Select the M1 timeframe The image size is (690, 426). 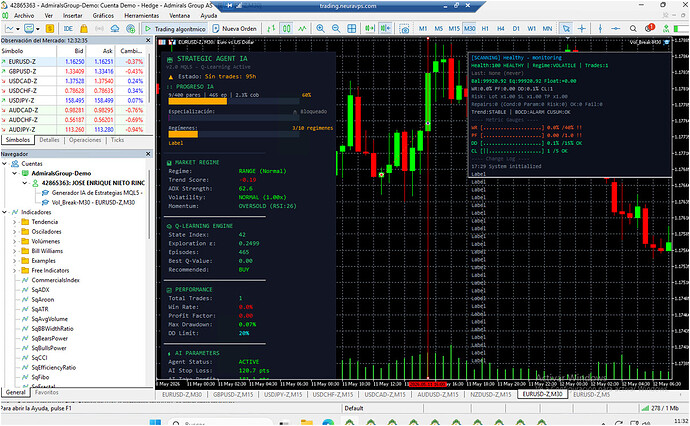coord(423,29)
